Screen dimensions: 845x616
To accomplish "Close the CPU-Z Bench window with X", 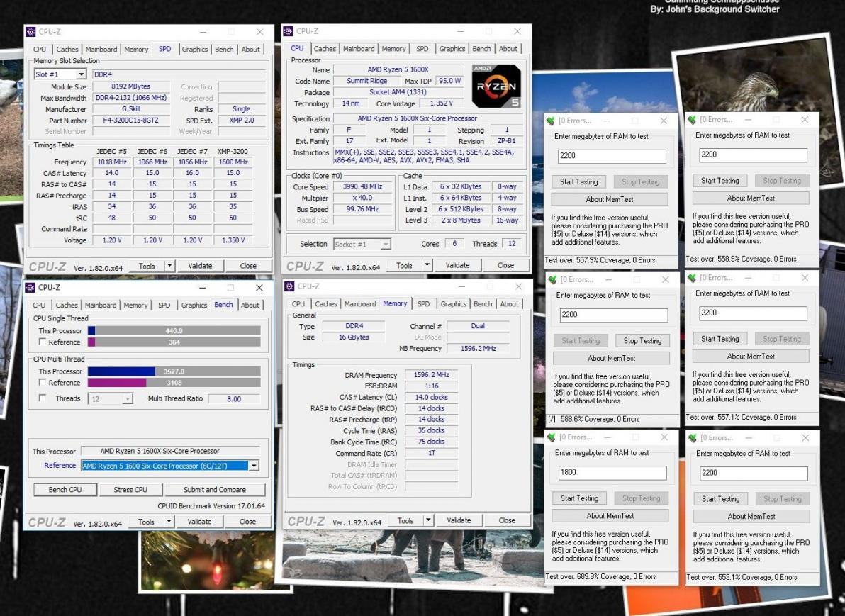I will [259, 287].
